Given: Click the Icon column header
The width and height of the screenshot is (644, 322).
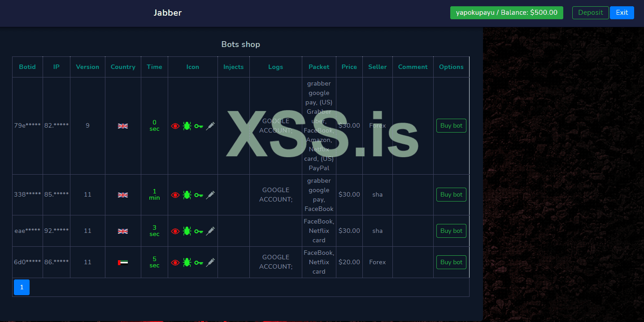Looking at the screenshot, I should click(193, 67).
